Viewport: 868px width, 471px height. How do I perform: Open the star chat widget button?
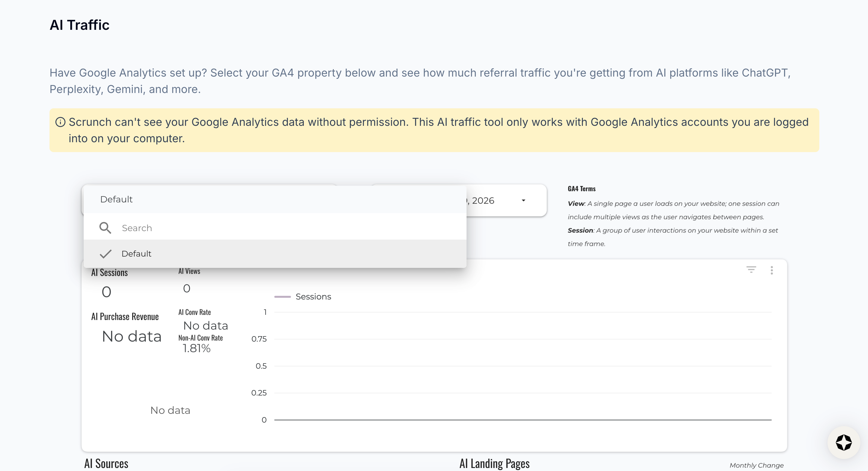click(844, 442)
